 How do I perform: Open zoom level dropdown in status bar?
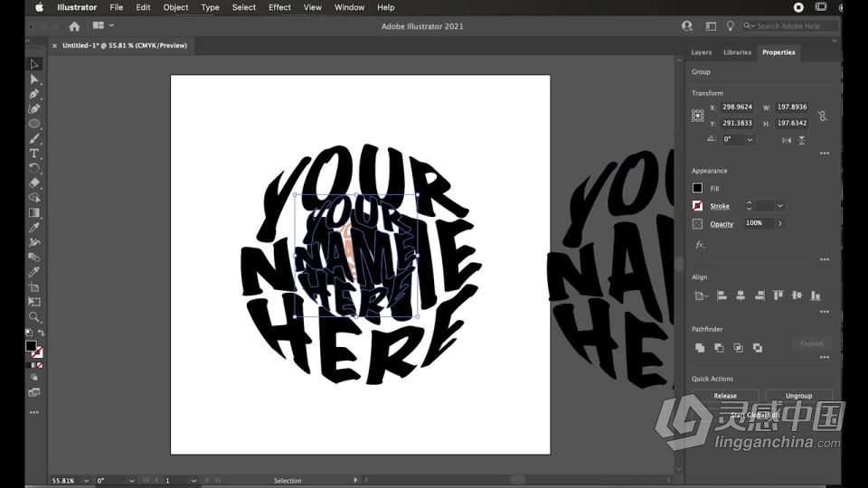[87, 481]
